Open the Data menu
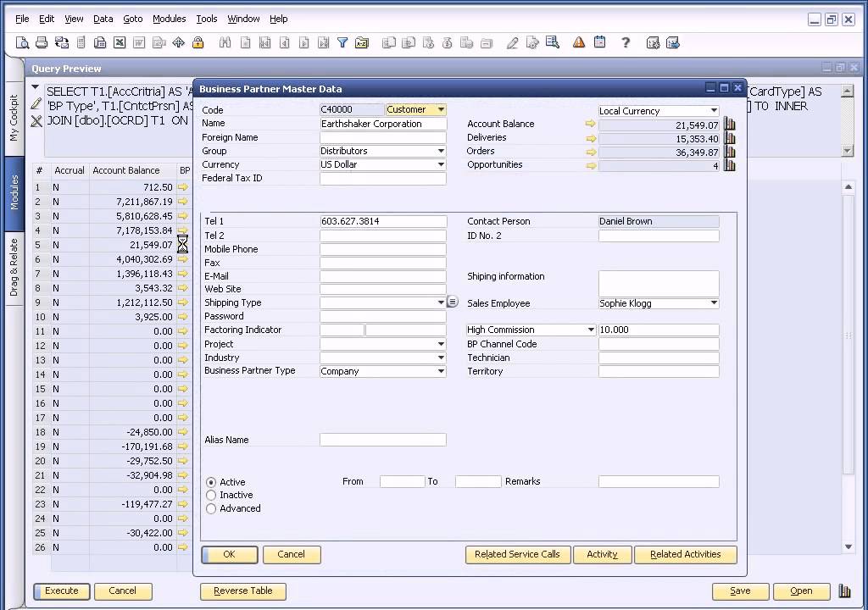The image size is (868, 610). tap(103, 19)
